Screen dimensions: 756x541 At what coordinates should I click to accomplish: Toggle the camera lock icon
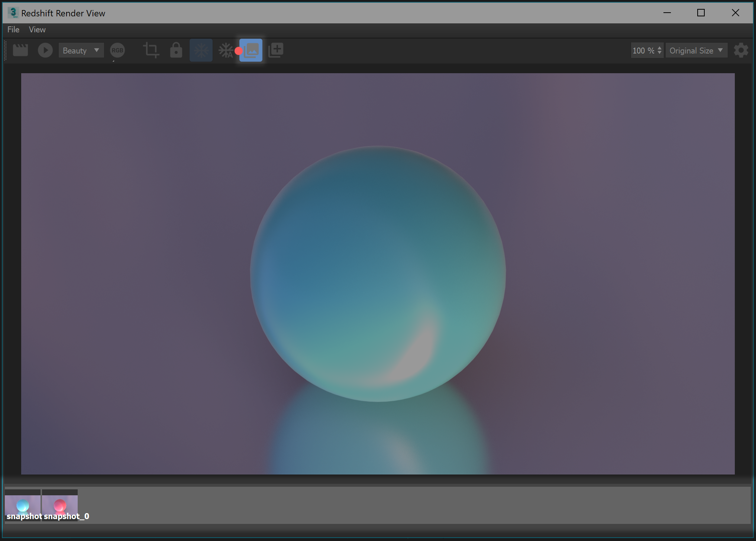coord(176,50)
